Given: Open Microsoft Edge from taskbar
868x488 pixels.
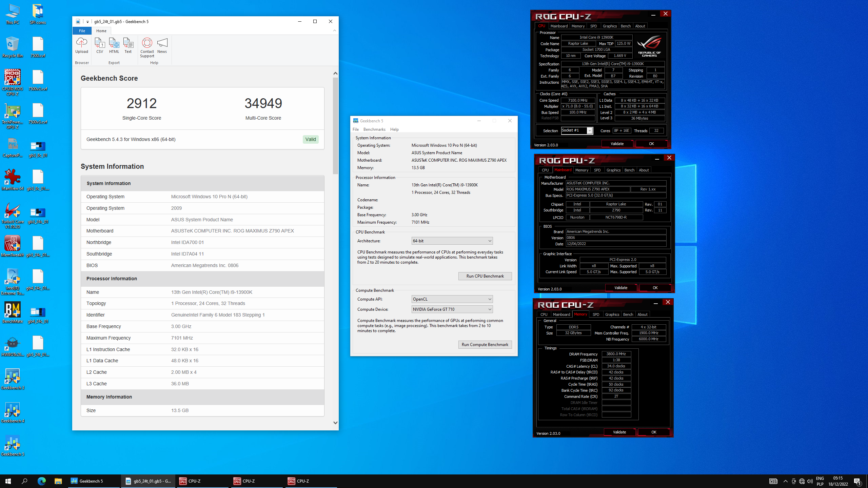Looking at the screenshot, I should tap(41, 481).
